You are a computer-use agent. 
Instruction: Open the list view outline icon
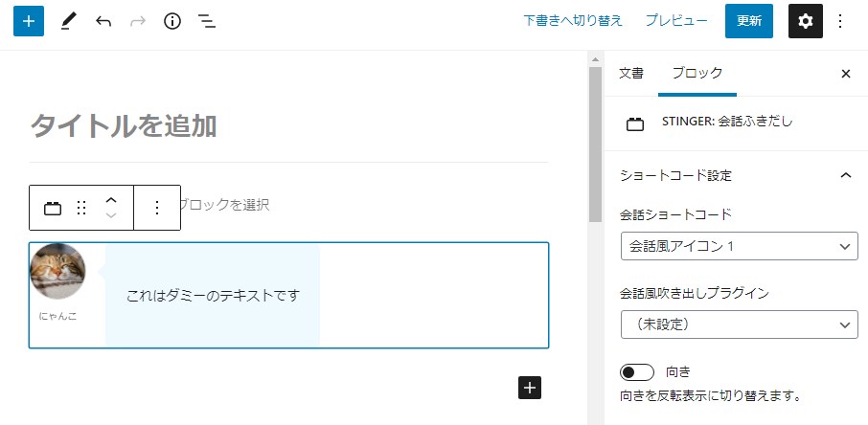(206, 21)
